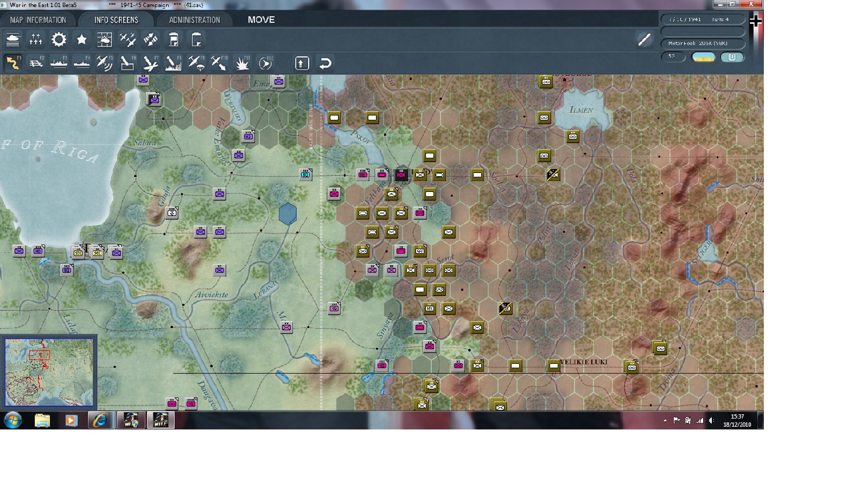Select the F4 amphibious transport mode icon
868x488 pixels.
pos(81,63)
